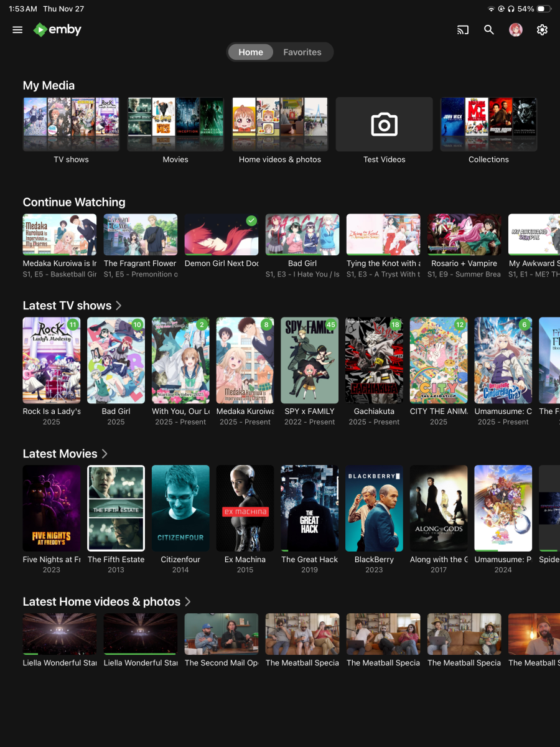Resume Rosario + Vampire S1, E9

pyautogui.click(x=464, y=235)
